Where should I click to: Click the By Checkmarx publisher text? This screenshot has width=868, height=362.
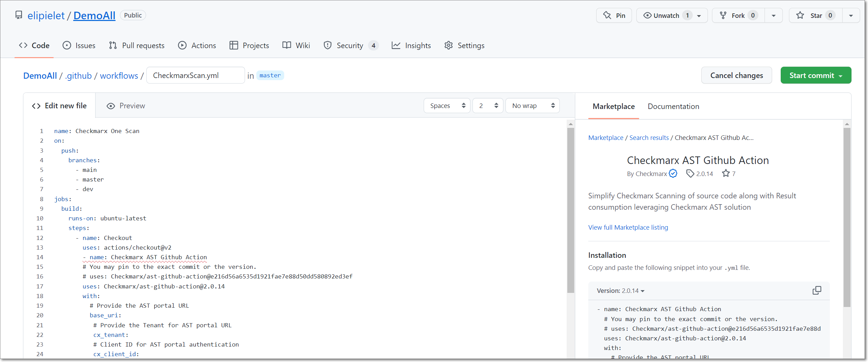pyautogui.click(x=647, y=174)
